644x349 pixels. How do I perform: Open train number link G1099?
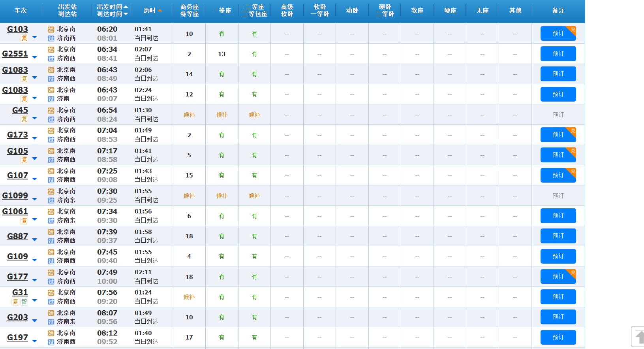tap(15, 196)
